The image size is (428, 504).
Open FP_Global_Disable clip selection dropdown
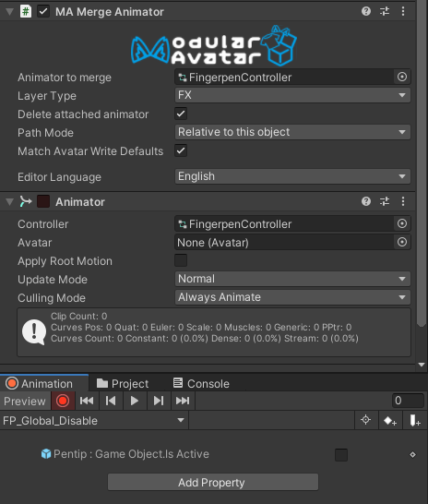(94, 420)
